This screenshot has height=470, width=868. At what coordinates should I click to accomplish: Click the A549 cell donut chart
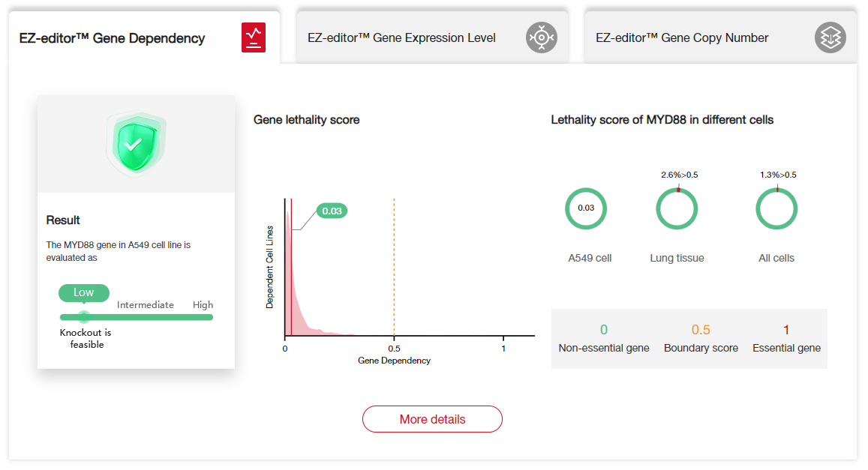coord(586,208)
